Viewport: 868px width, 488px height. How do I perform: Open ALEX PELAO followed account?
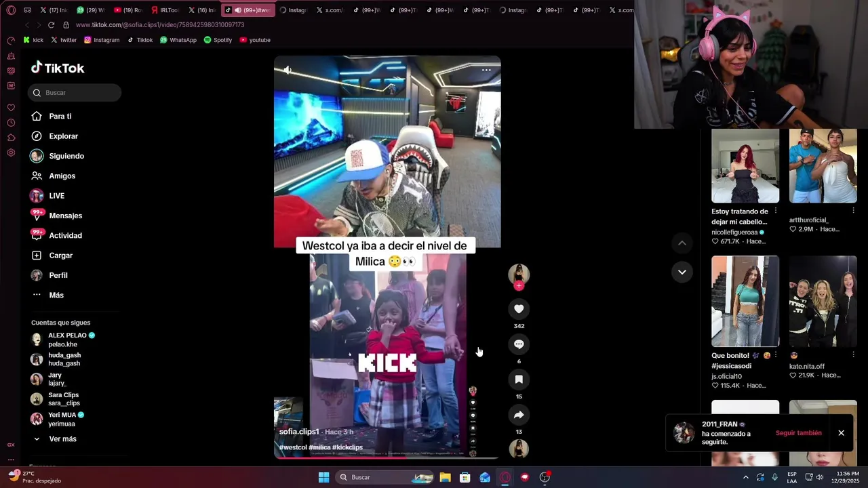pos(63,340)
